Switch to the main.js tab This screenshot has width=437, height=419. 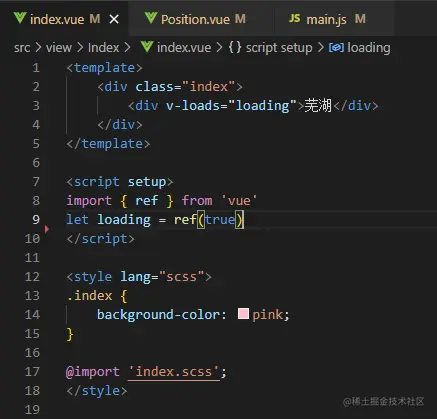(327, 19)
